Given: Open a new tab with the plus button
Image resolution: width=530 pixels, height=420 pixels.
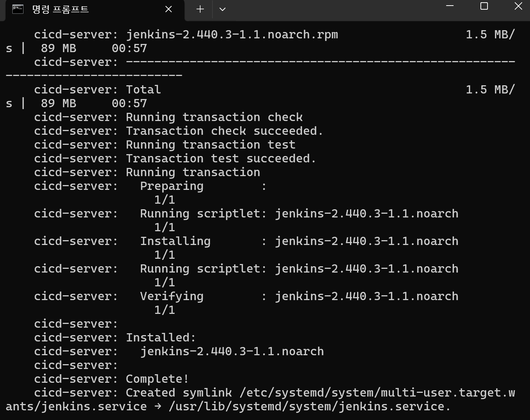Looking at the screenshot, I should point(200,9).
